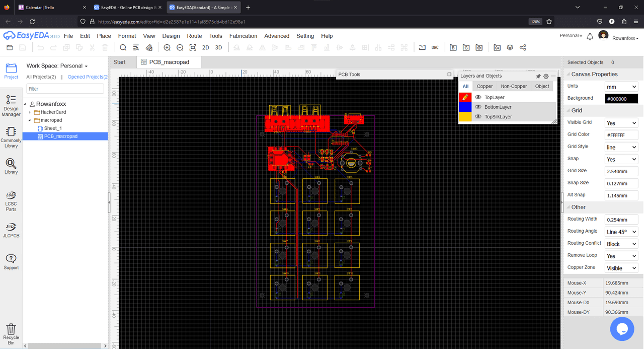Select the BottomLayer blue color swatch
The width and height of the screenshot is (644, 349).
(x=465, y=107)
